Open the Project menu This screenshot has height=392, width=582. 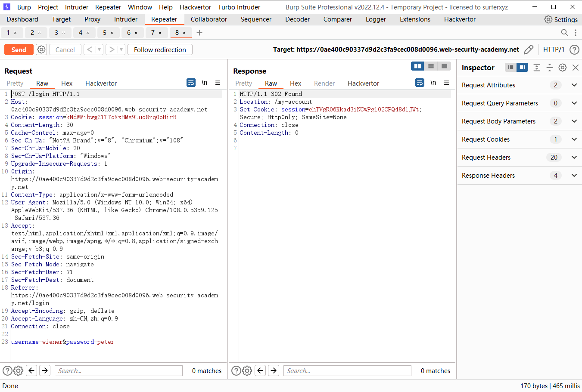(48, 7)
